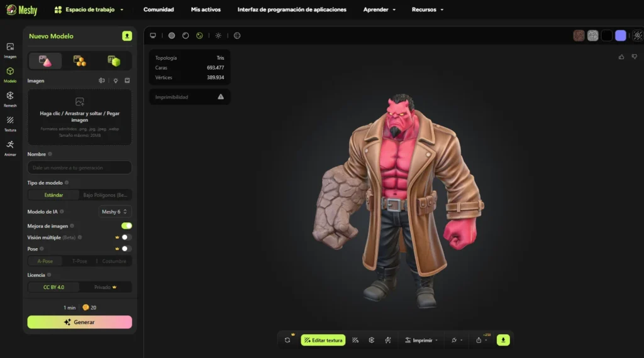Open the Imagen sidebar section
This screenshot has width=644, height=358.
coord(10,50)
